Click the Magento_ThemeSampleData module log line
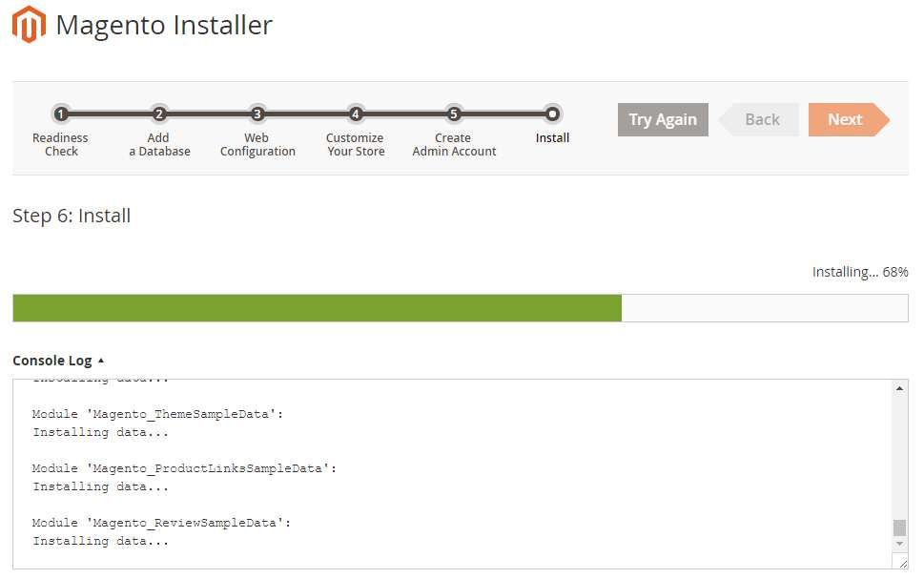Image resolution: width=924 pixels, height=579 pixels. (x=158, y=414)
